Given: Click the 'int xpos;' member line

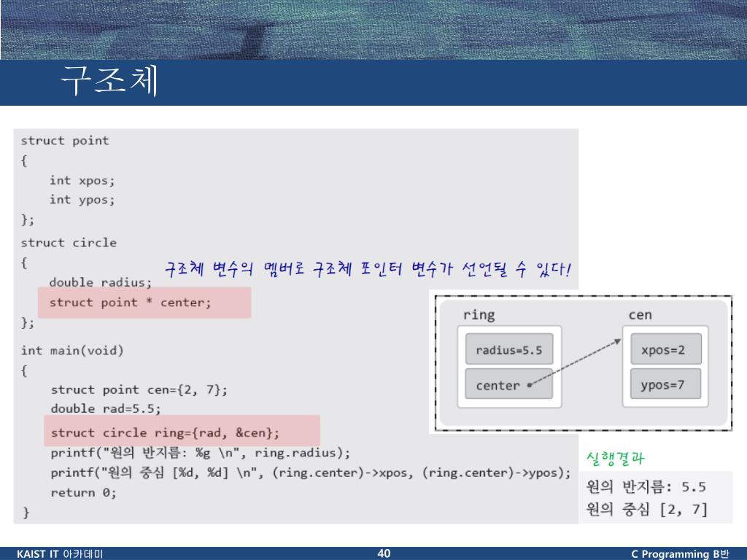Looking at the screenshot, I should pos(82,181).
